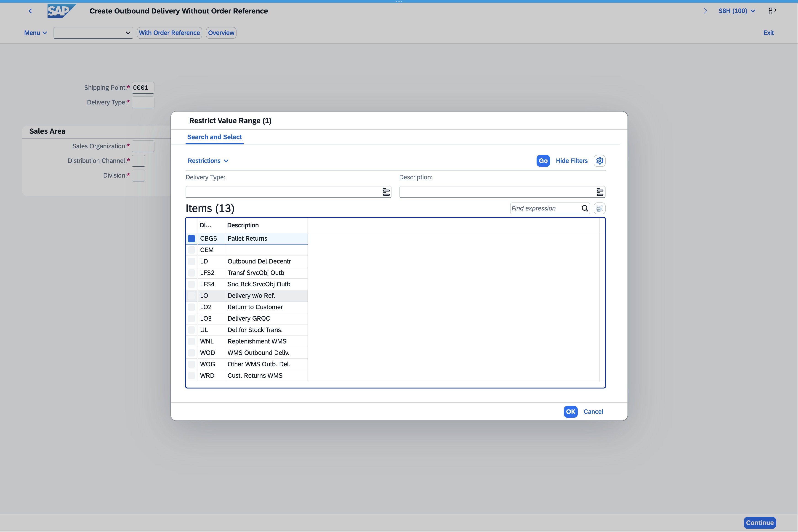
Task: Click With Order Reference button
Action: point(169,33)
